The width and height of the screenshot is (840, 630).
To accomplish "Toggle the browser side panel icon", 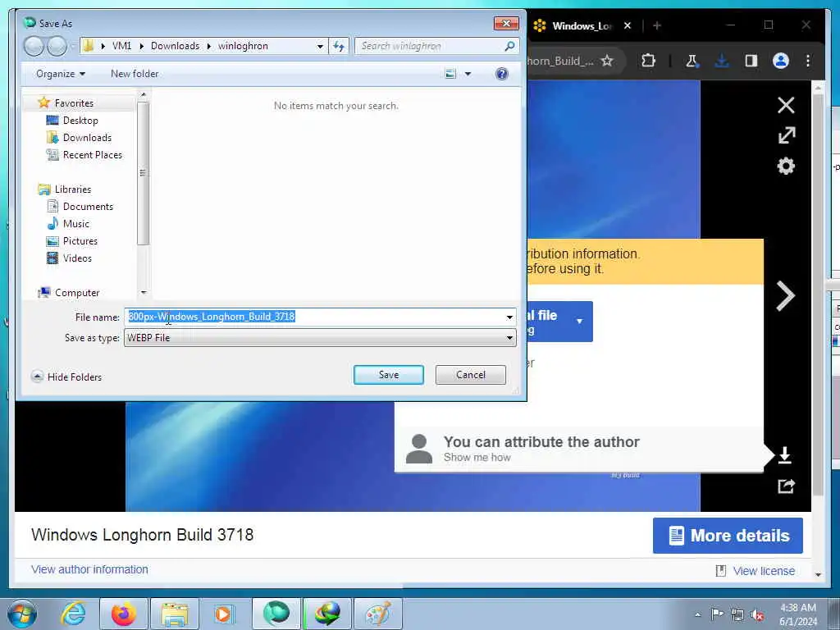I will point(751,61).
